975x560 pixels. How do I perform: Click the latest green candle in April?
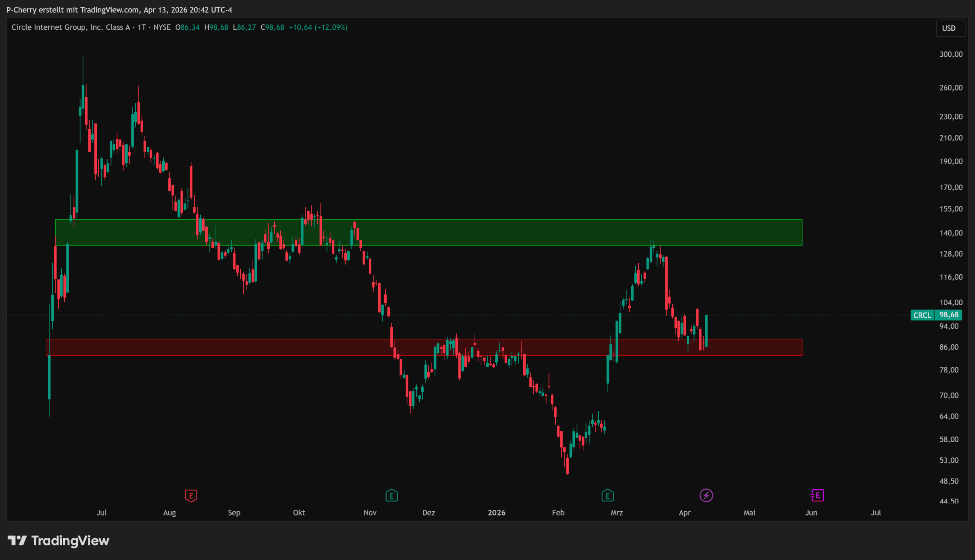tap(706, 331)
